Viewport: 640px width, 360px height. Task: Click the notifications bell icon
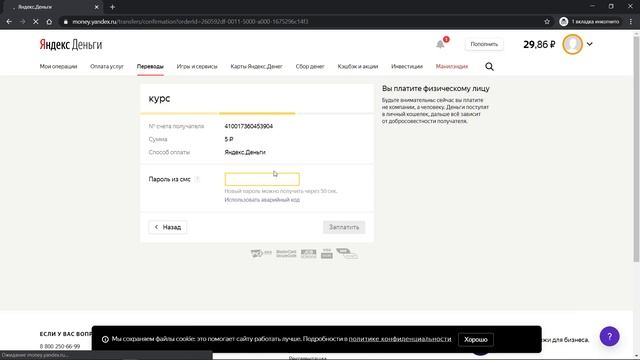[440, 44]
